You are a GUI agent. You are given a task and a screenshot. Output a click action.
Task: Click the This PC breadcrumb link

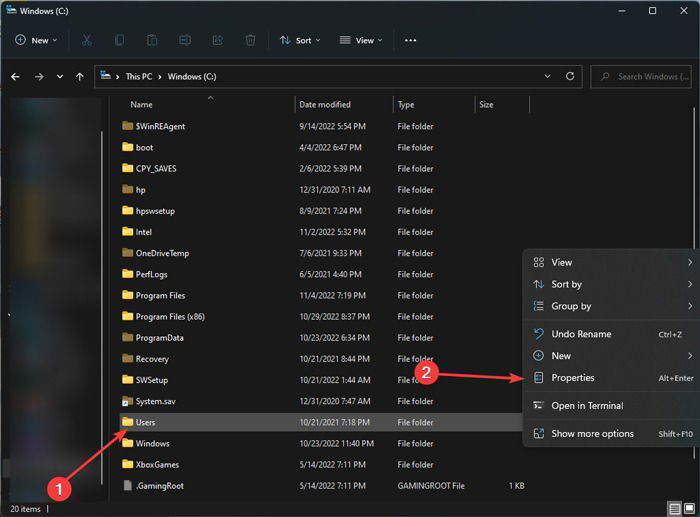[x=138, y=77]
